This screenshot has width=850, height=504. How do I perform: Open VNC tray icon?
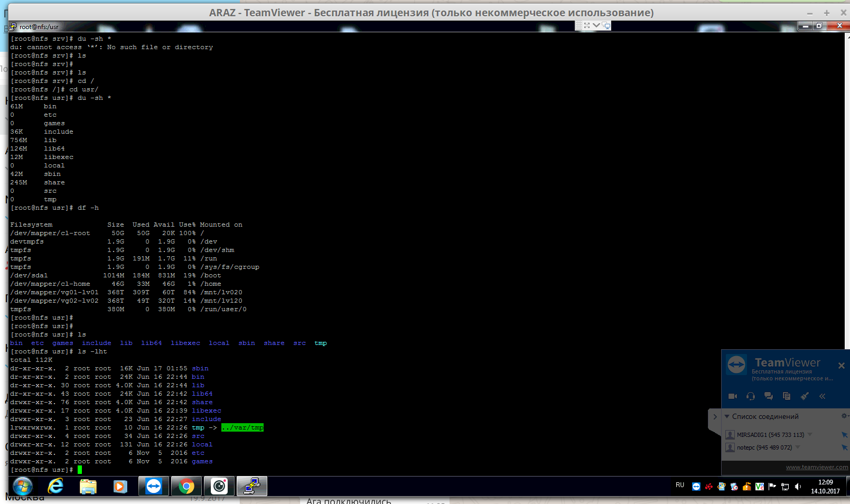(760, 487)
